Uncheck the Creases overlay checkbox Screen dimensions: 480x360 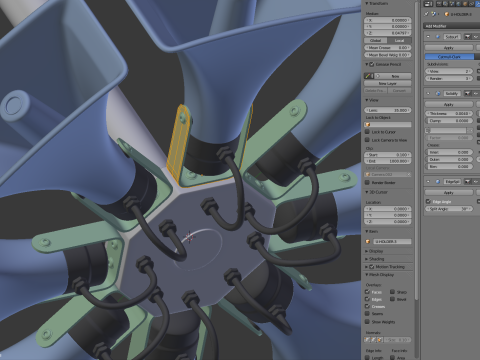tap(367, 306)
